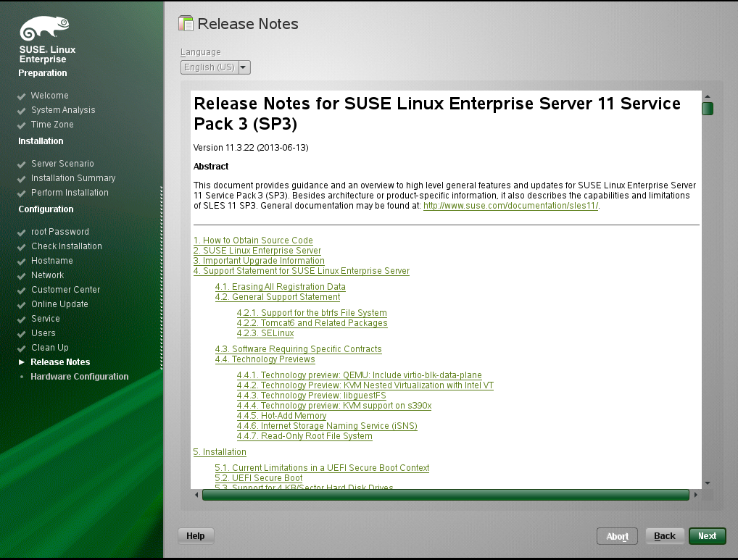
Task: Open link 1. How to Obtain Source Code
Action: coord(253,241)
